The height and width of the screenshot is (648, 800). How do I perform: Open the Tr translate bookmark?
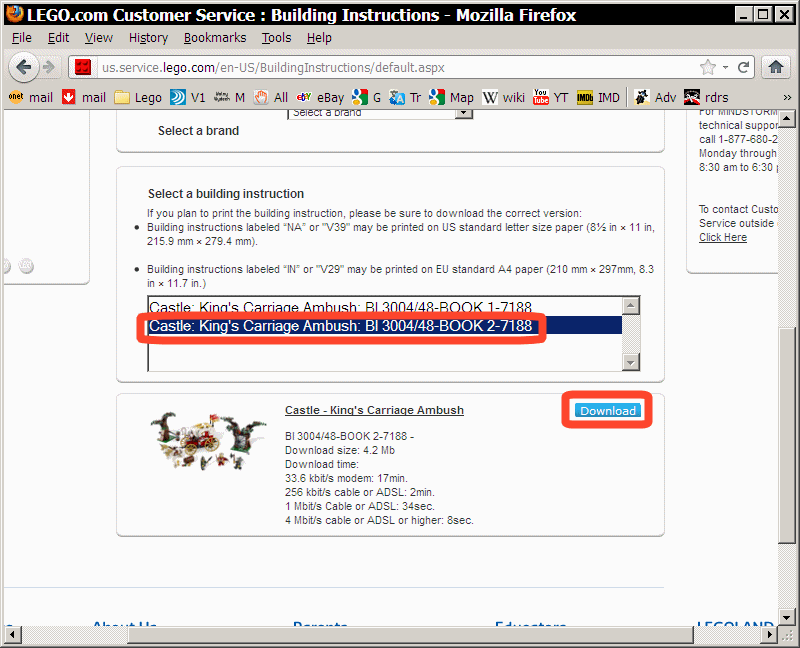405,97
